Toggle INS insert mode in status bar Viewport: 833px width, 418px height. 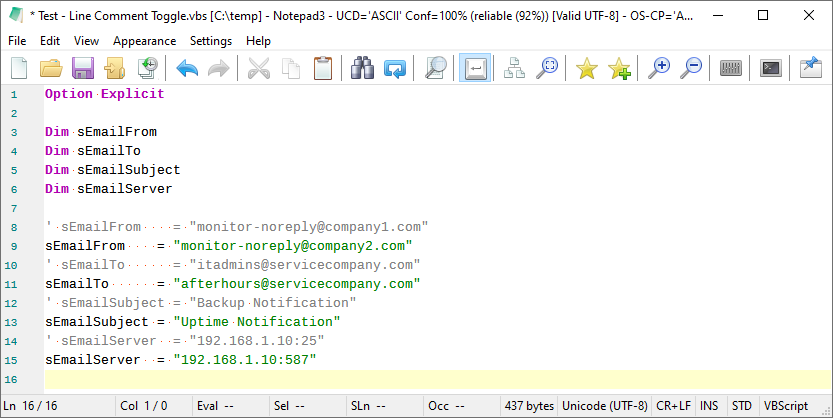(709, 406)
